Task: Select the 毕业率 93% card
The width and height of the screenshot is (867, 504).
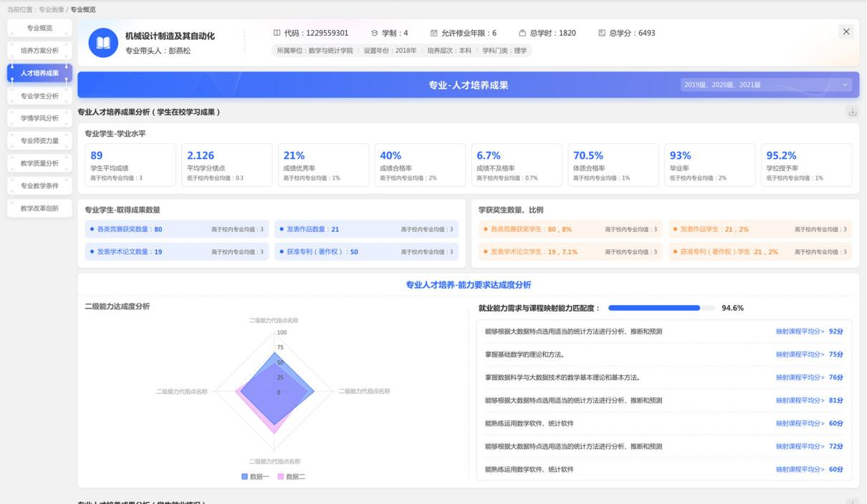Action: (x=711, y=165)
